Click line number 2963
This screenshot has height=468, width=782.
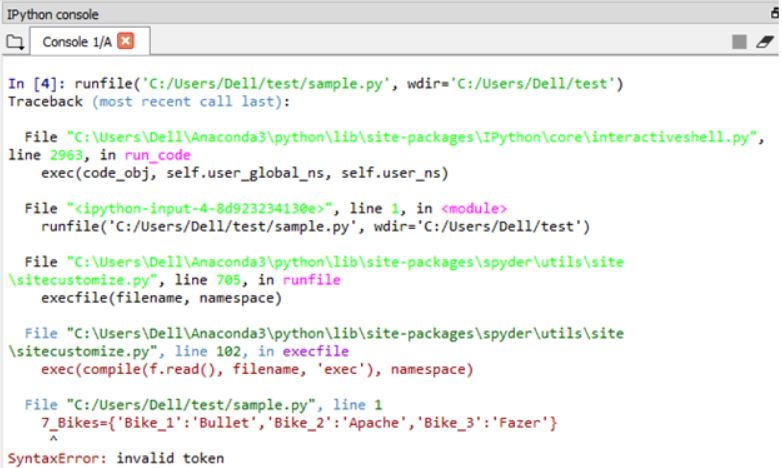tap(66, 155)
